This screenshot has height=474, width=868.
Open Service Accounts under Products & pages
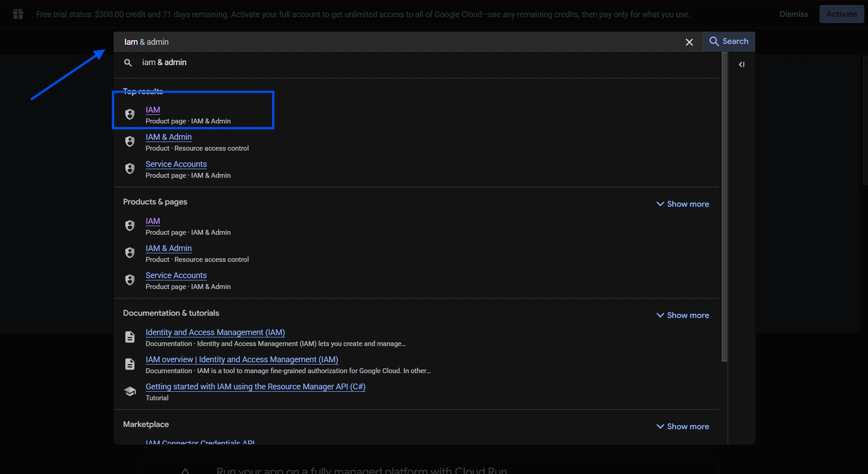(x=176, y=275)
